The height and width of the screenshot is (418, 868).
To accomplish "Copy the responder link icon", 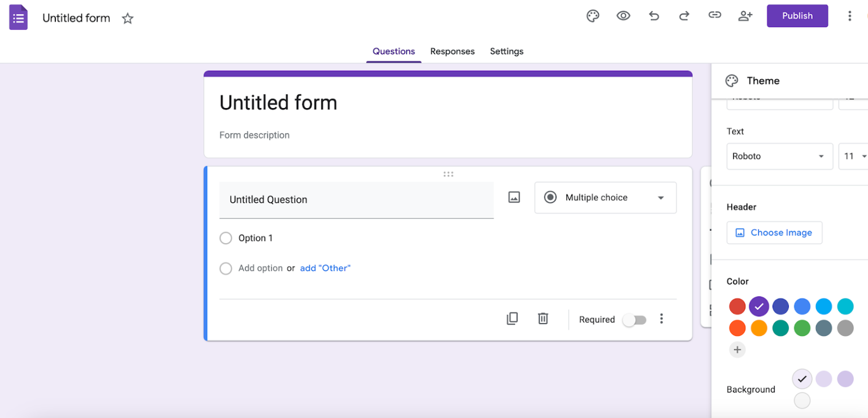I will tap(714, 15).
